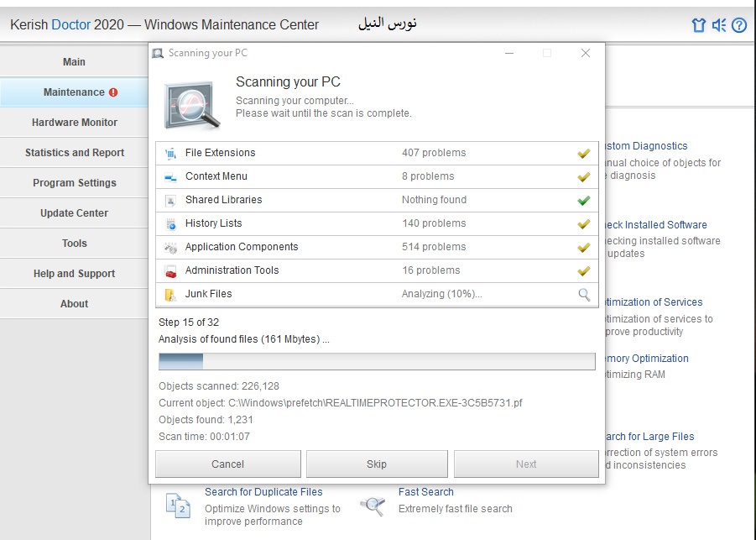756x540 pixels.
Task: Click the scan progress bar
Action: [x=377, y=361]
